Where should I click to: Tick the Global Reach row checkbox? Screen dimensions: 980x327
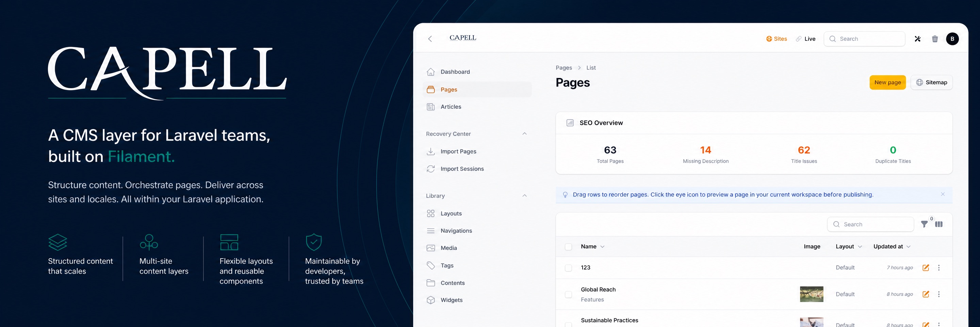tap(568, 294)
